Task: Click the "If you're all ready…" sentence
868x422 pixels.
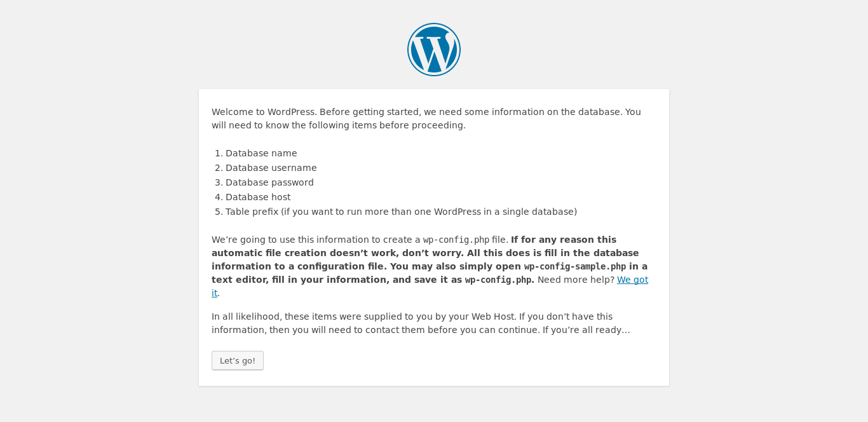Action: point(586,330)
